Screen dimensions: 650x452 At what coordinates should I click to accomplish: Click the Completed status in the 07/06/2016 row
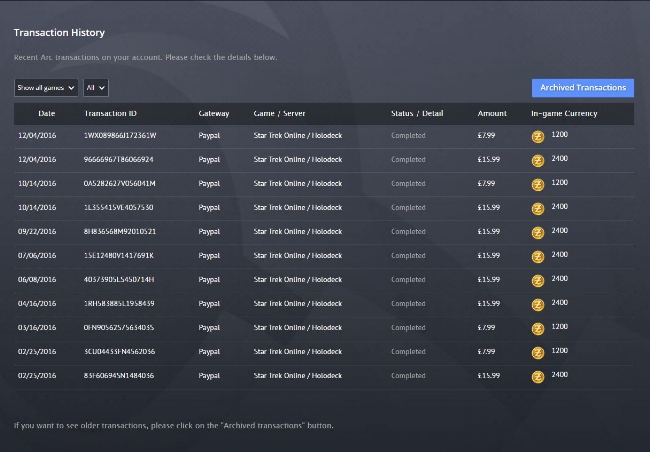point(408,255)
